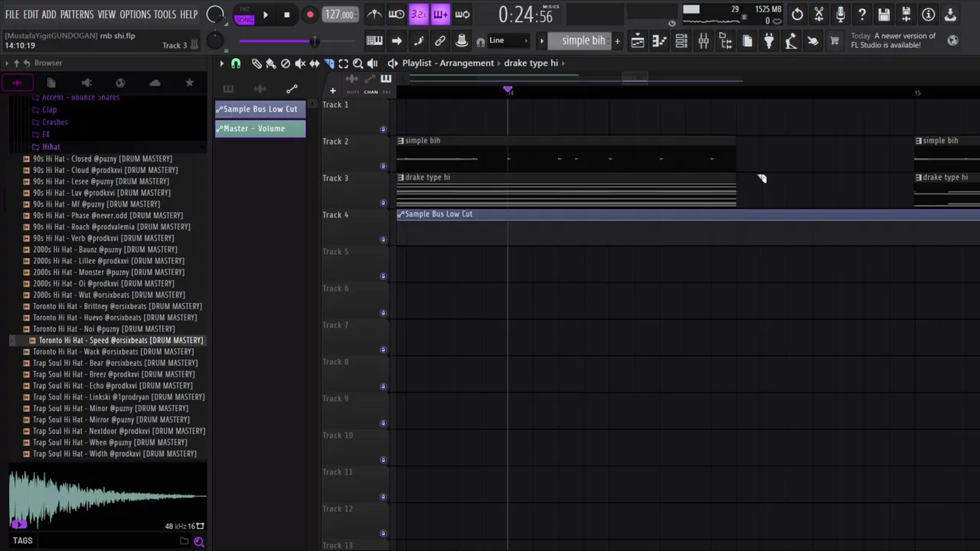980x551 pixels.
Task: Open the Playlist window icon
Action: pyautogui.click(x=637, y=41)
